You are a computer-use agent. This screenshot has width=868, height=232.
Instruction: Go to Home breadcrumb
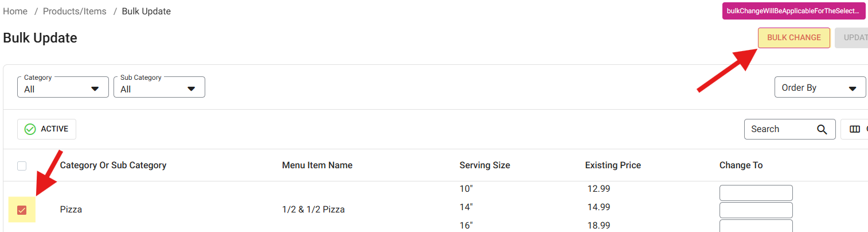[15, 11]
